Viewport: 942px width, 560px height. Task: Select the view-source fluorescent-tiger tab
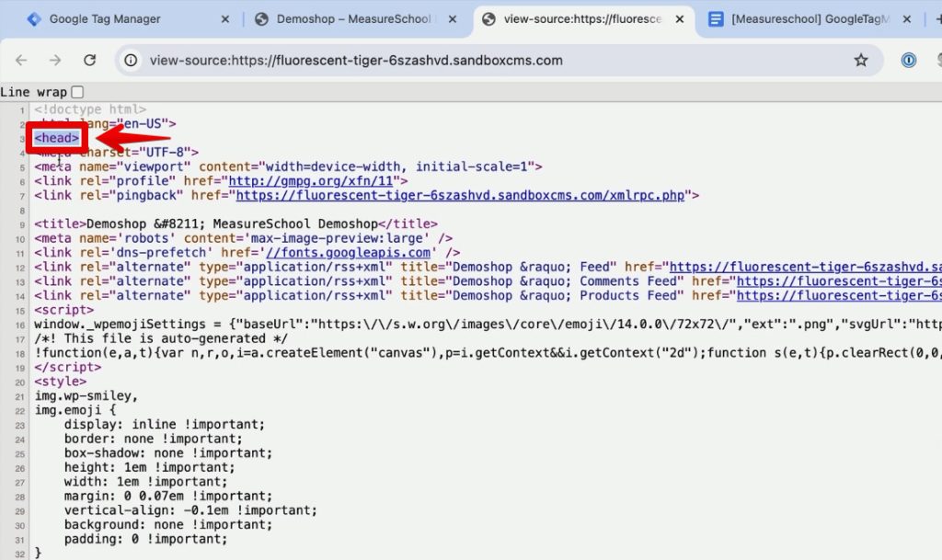coord(581,19)
